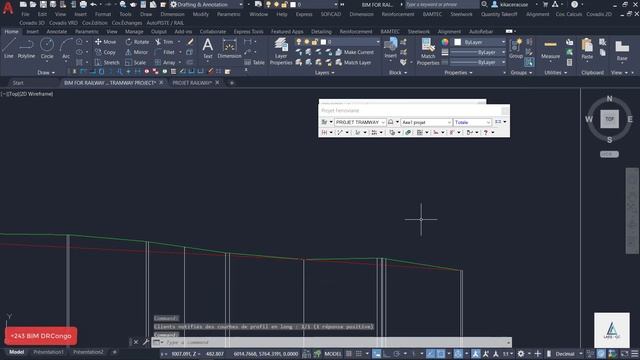640x360 pixels.
Task: Activate the Move command
Action: pyautogui.click(x=105, y=42)
